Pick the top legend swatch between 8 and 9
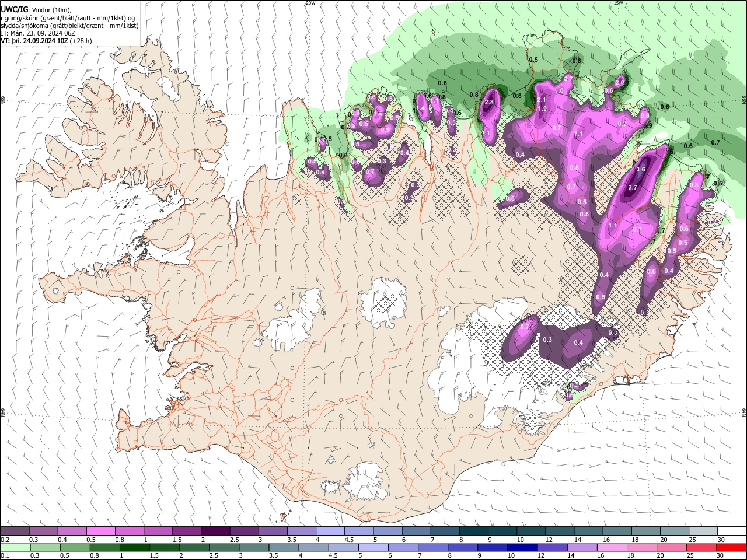The width and height of the screenshot is (747, 560). pos(474,531)
